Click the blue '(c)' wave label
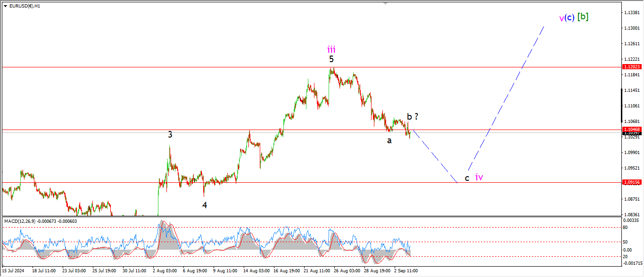This screenshot has width=644, height=277. (x=570, y=17)
